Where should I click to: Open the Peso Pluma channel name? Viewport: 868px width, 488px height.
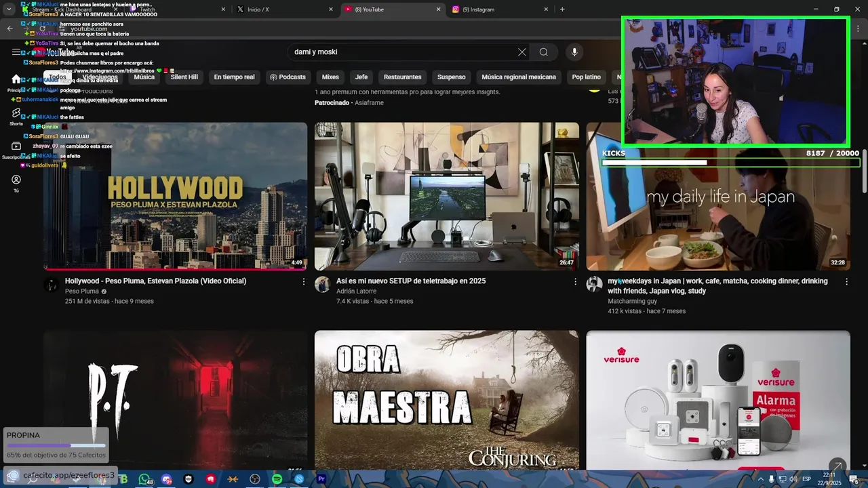tap(82, 291)
